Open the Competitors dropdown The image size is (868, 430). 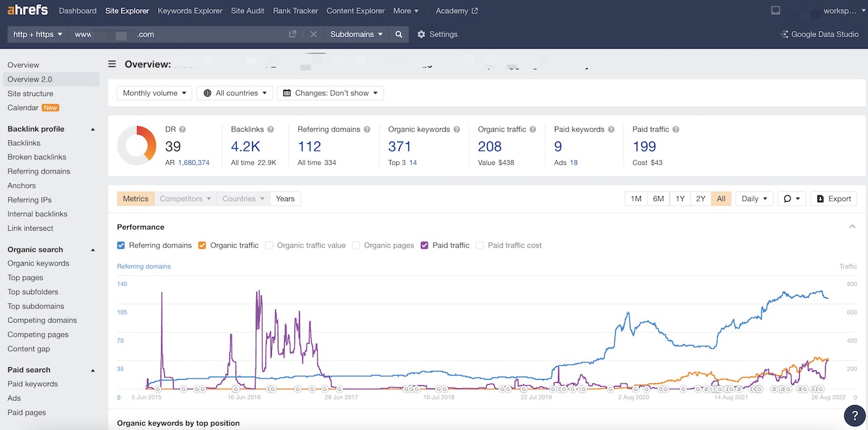point(185,199)
